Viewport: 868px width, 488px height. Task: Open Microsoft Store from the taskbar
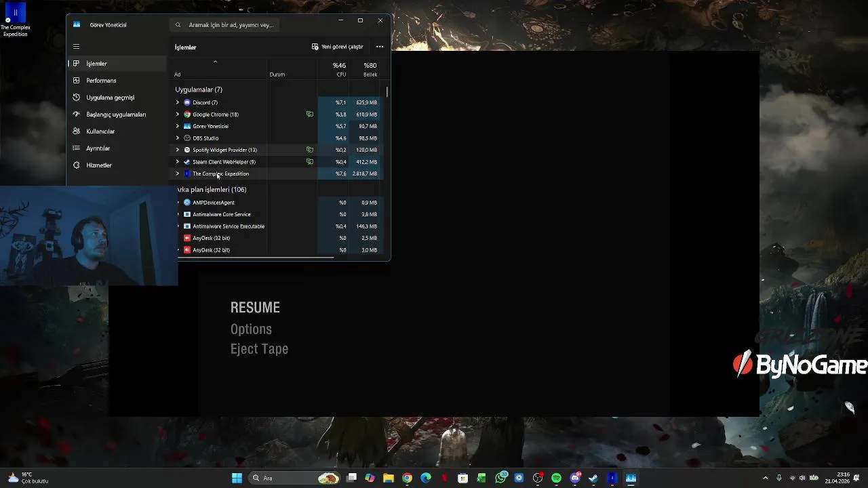coord(462,478)
